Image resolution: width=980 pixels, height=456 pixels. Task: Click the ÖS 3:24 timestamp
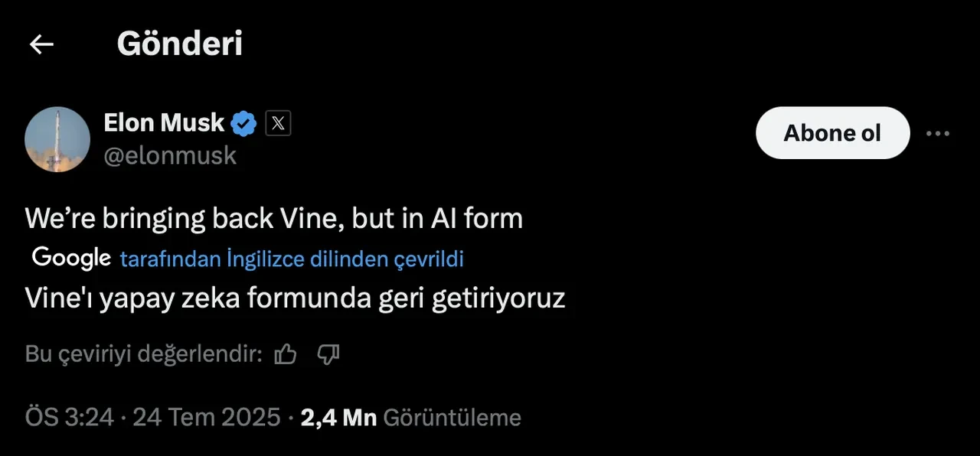click(x=70, y=418)
